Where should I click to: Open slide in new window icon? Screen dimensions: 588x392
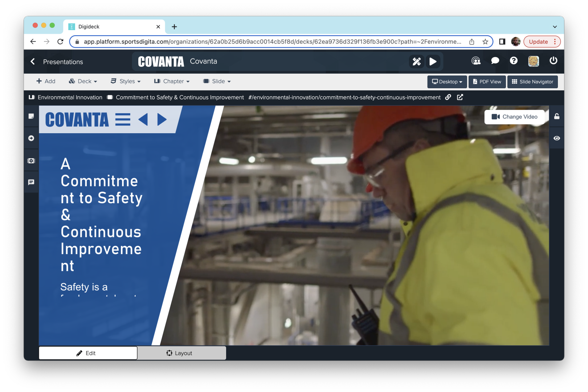coord(460,97)
